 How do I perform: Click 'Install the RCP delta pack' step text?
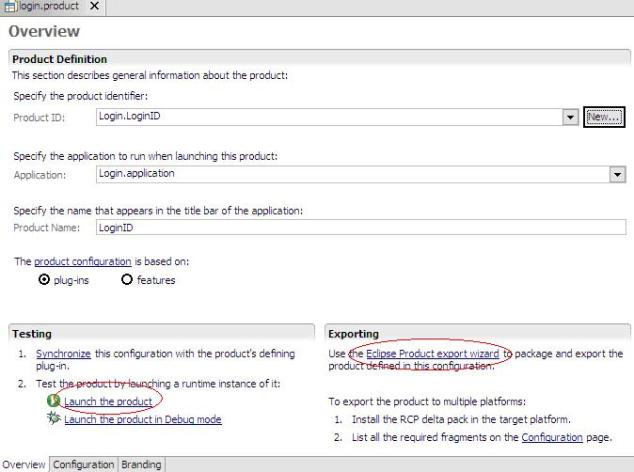pos(461,419)
